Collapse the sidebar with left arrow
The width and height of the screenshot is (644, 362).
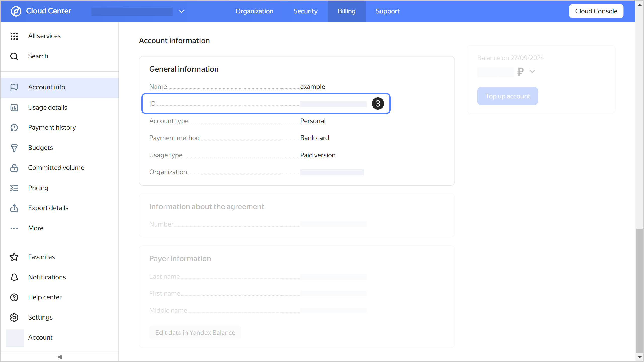coord(60,357)
